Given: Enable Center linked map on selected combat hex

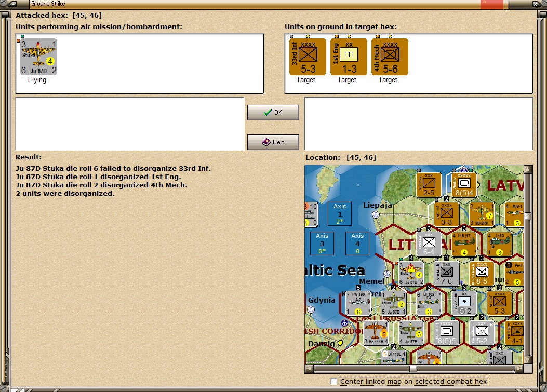Looking at the screenshot, I should click(x=334, y=382).
